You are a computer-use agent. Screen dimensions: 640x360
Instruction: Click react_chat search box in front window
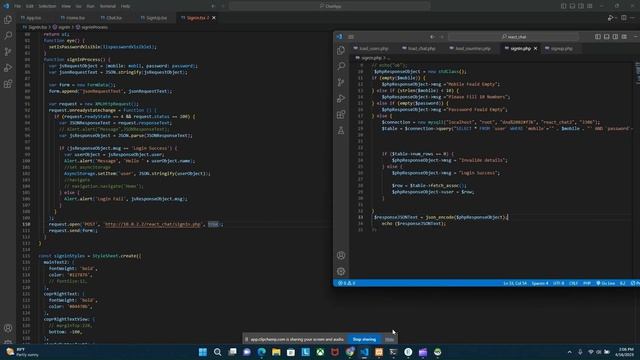(513, 37)
